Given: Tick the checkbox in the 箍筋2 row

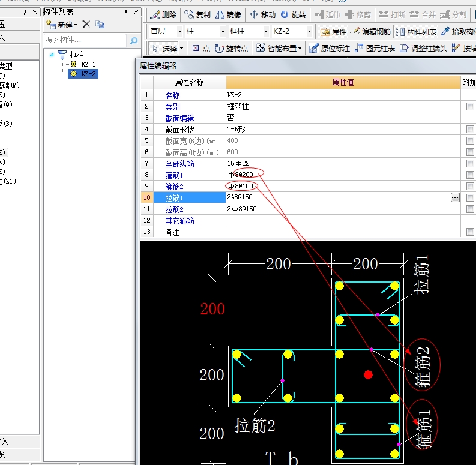Looking at the screenshot, I should click(x=470, y=187).
